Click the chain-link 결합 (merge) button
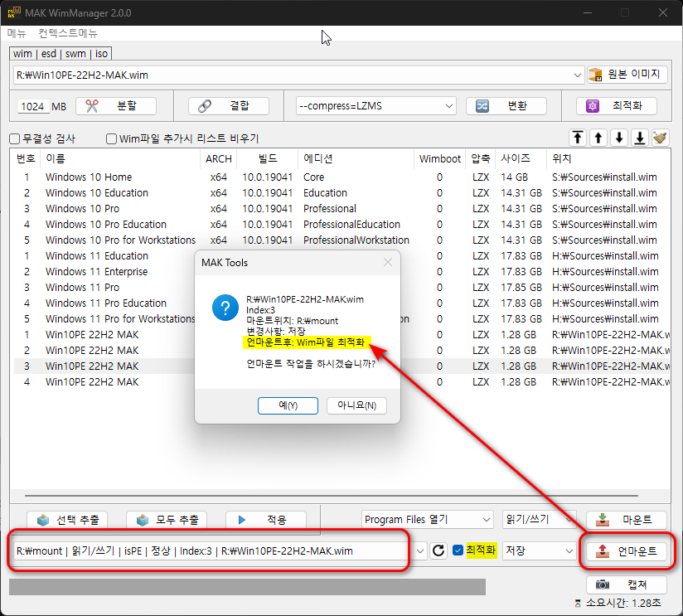683x616 pixels. pyautogui.click(x=228, y=106)
